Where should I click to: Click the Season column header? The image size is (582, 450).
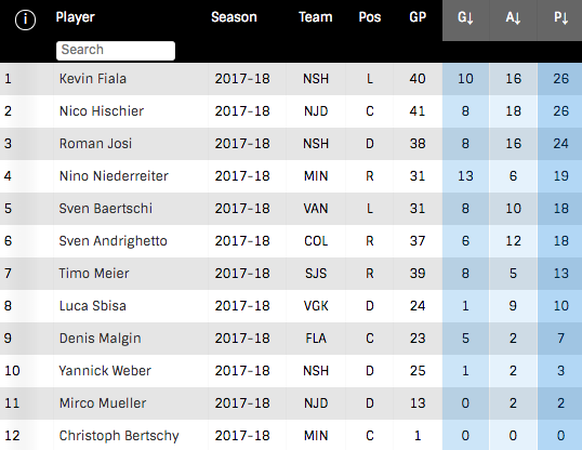click(x=234, y=17)
